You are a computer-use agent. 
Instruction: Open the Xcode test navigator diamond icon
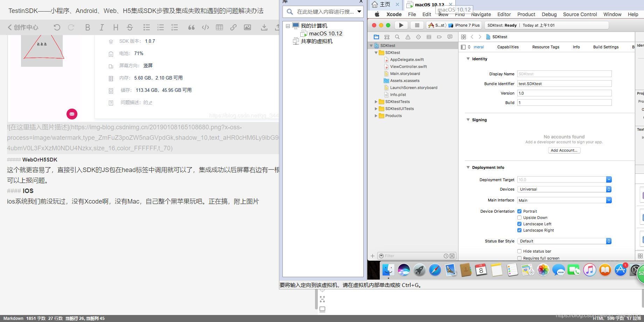point(418,37)
